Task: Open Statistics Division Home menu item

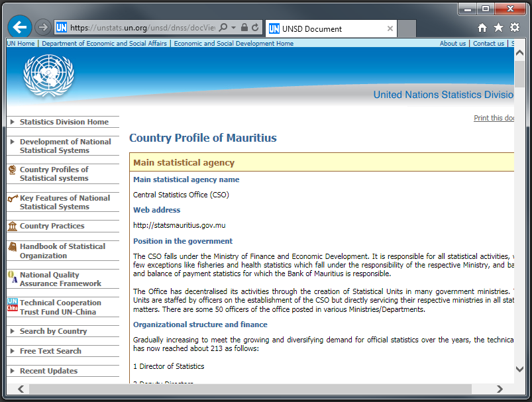Action: pyautogui.click(x=64, y=122)
